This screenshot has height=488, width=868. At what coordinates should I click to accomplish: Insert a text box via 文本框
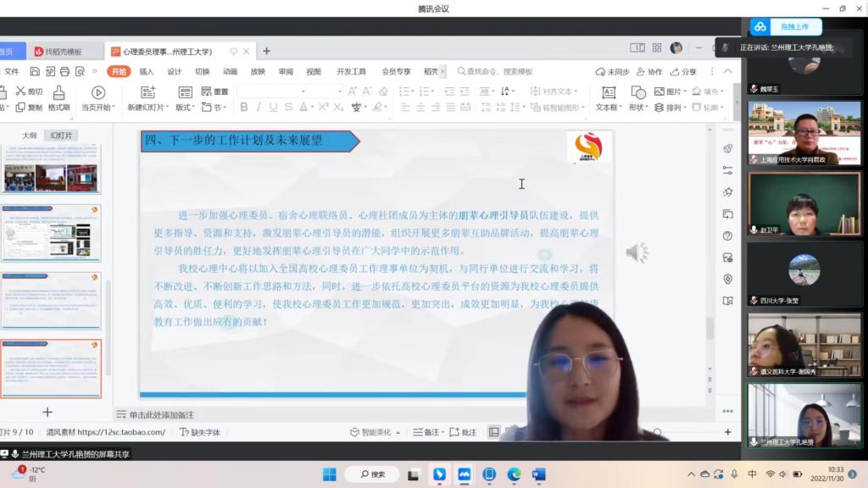point(609,98)
